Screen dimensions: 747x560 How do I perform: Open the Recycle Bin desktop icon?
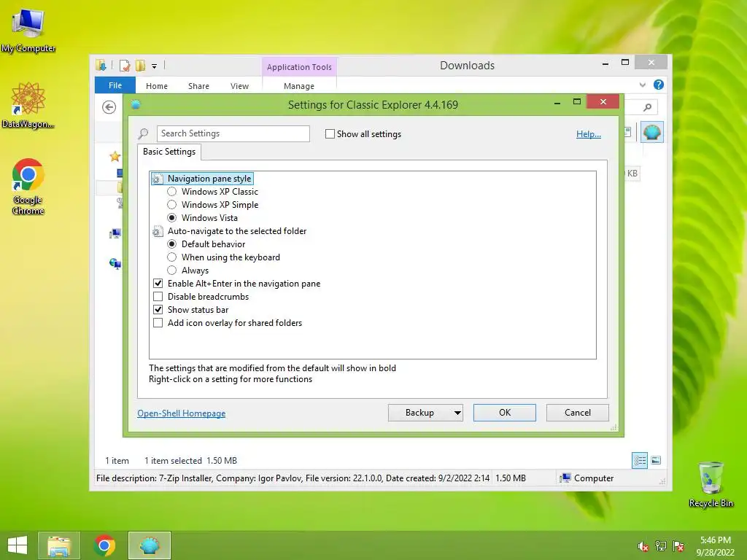(711, 484)
